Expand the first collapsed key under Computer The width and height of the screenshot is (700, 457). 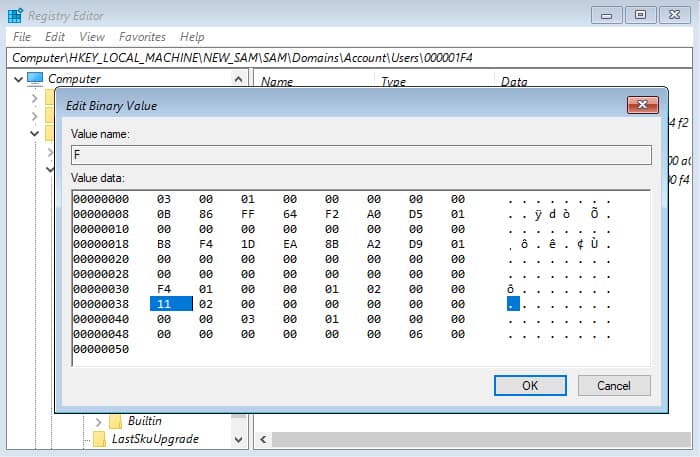point(34,98)
